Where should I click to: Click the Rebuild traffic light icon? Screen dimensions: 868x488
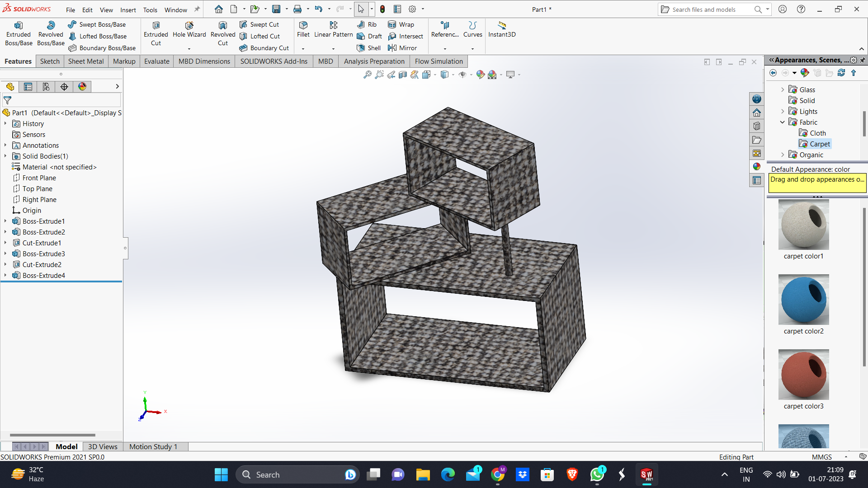coord(382,9)
